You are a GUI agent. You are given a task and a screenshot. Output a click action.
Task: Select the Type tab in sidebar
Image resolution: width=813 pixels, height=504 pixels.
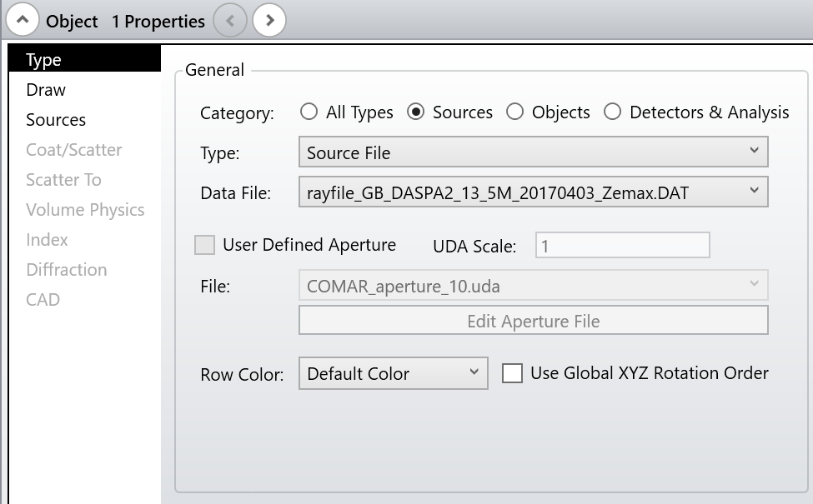point(43,60)
